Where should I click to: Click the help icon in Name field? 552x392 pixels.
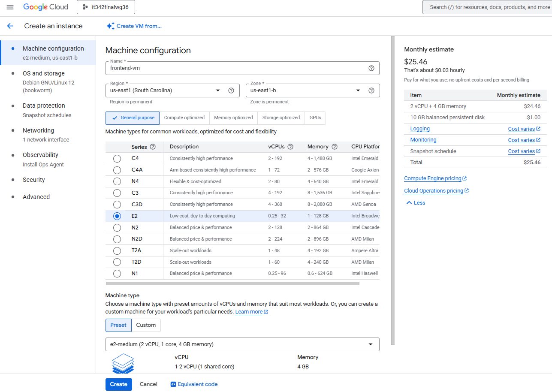[371, 68]
